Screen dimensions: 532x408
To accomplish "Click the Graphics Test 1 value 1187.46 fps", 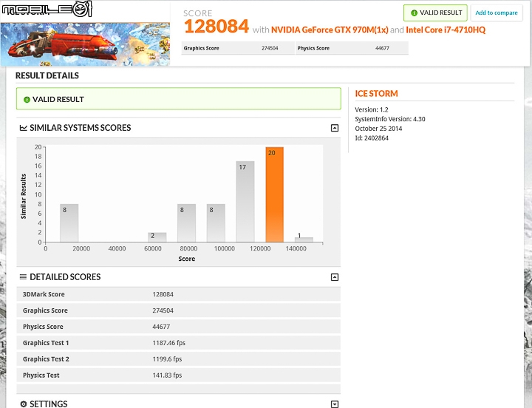I will tap(169, 343).
